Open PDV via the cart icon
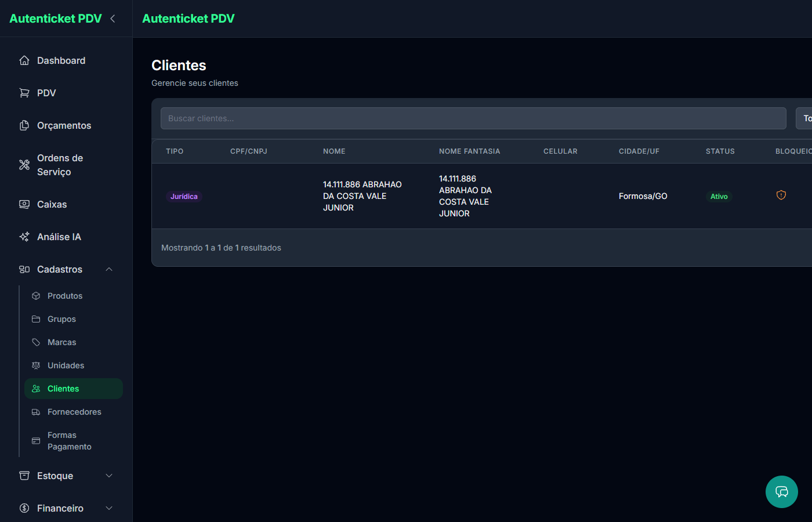This screenshot has height=522, width=812. pos(24,93)
